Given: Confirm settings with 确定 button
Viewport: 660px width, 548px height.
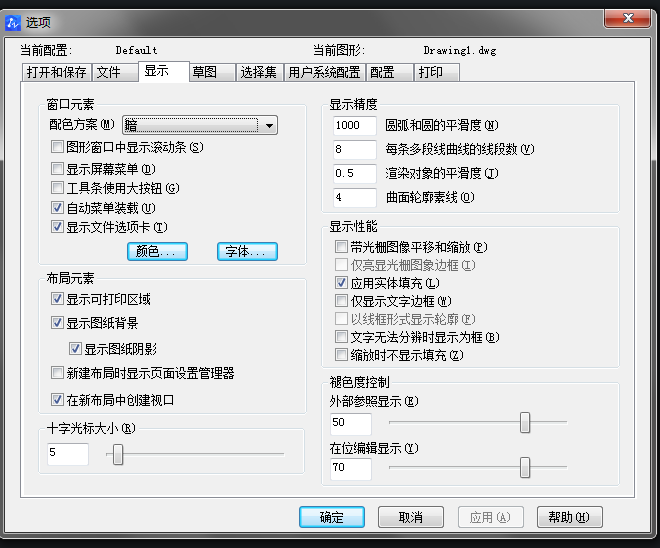Looking at the screenshot, I should point(331,517).
